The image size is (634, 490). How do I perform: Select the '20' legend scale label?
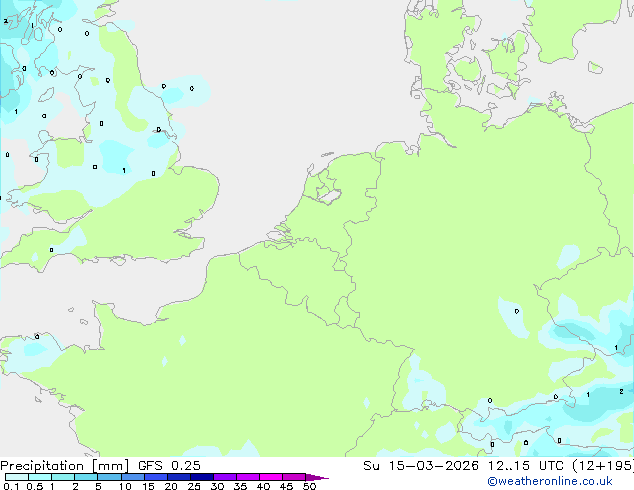click(x=171, y=486)
